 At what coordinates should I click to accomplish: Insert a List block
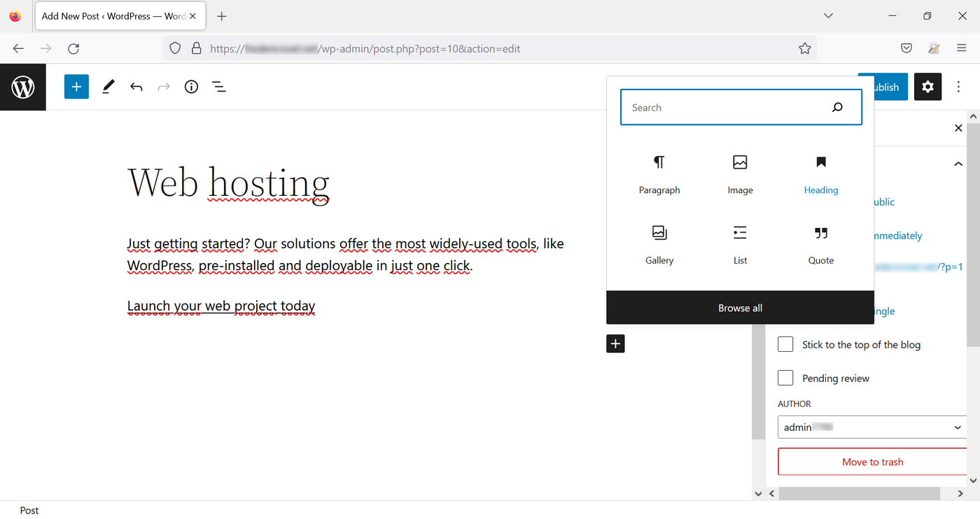[x=740, y=244]
